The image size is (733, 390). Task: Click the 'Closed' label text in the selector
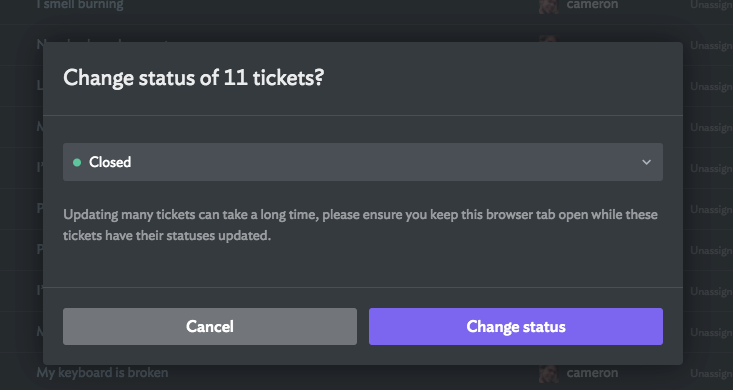(110, 162)
